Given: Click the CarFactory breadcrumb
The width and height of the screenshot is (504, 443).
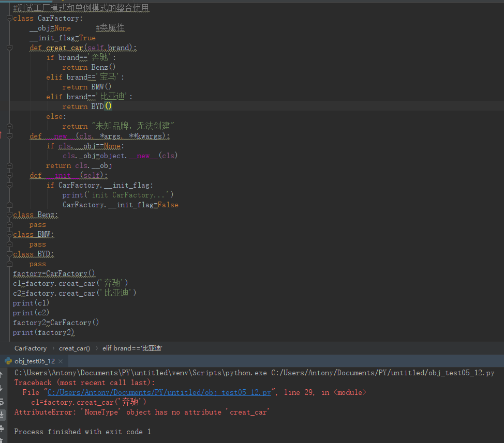Looking at the screenshot, I should [x=31, y=348].
